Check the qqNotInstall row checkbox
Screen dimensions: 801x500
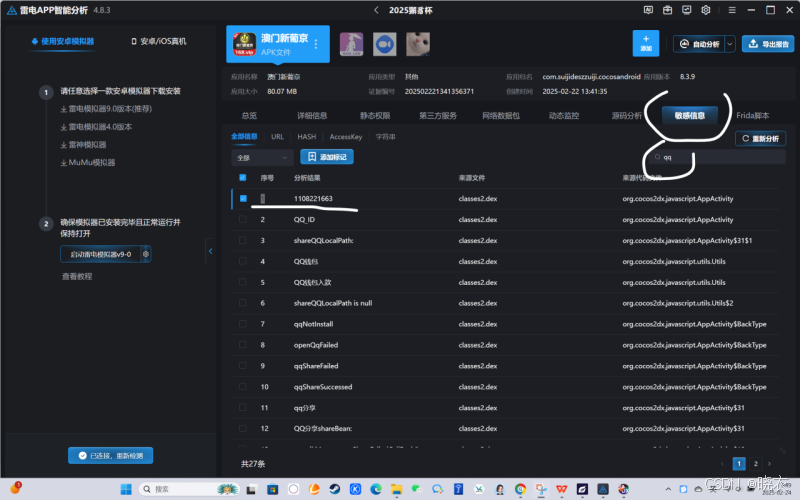click(243, 324)
